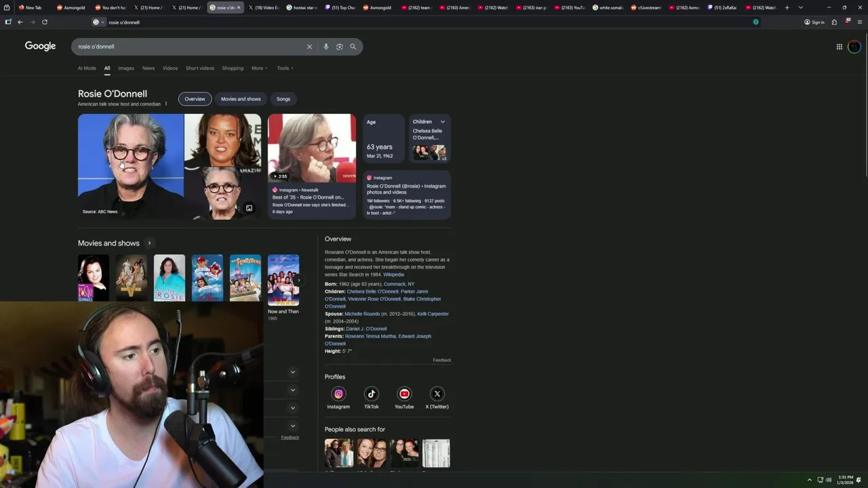
Task: Expand the More search filter dropdown
Action: tap(260, 68)
